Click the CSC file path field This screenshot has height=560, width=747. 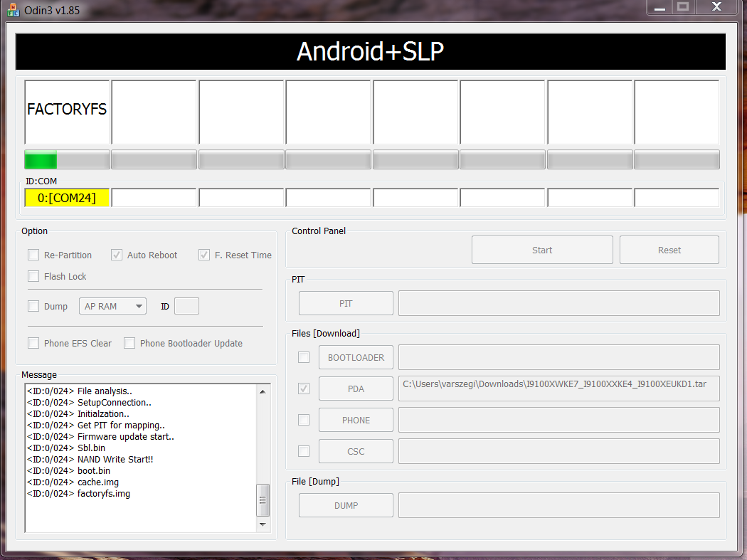558,451
